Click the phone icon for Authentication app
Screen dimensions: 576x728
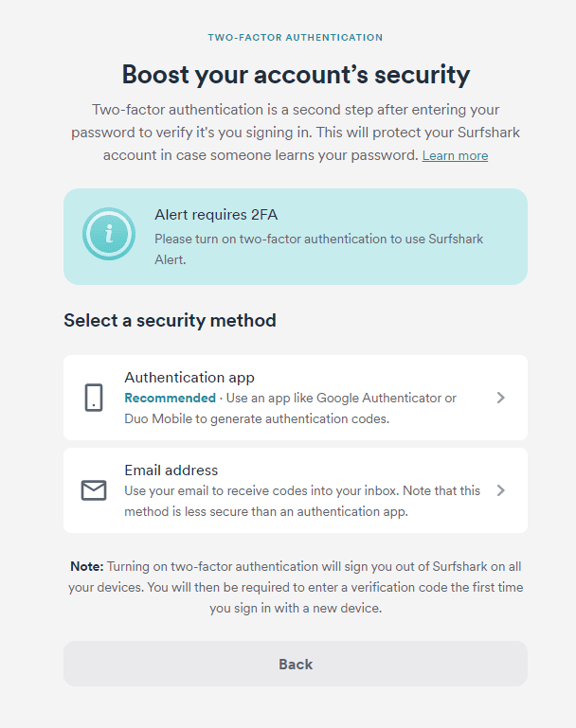pos(94,398)
